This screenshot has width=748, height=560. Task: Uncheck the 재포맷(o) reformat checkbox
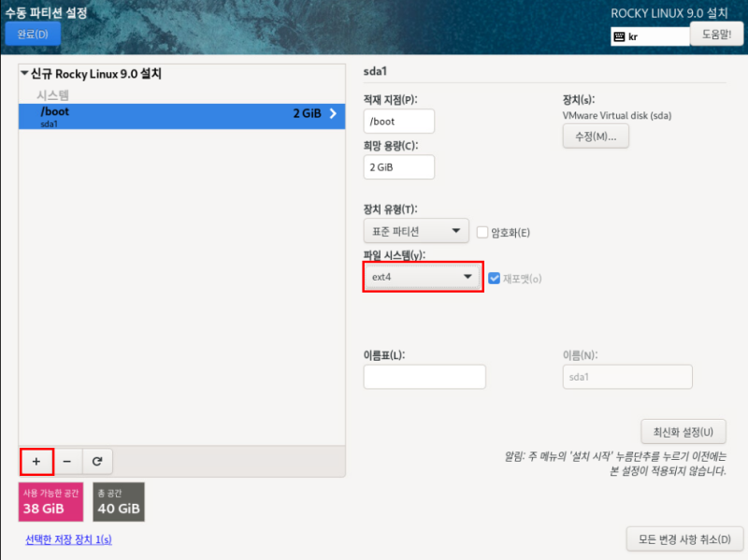coord(495,278)
